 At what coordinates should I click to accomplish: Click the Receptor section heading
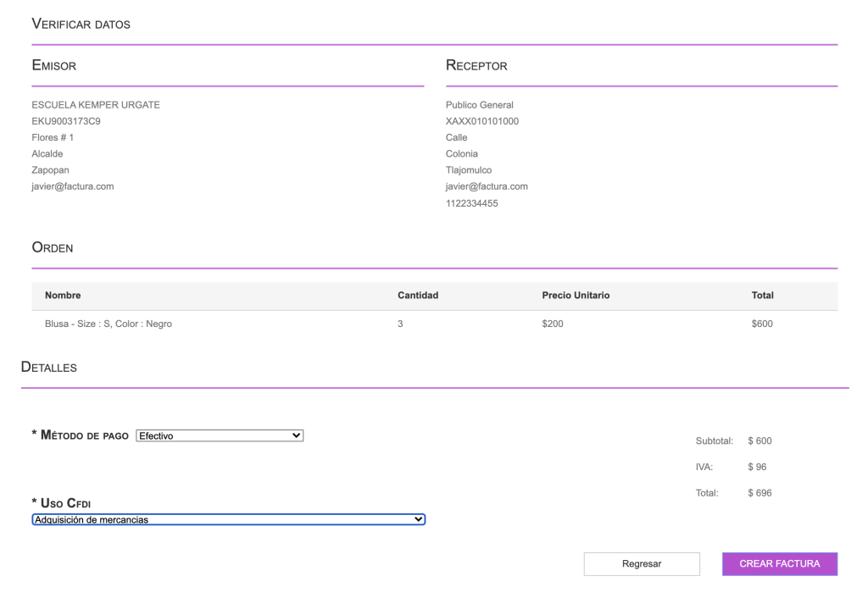pyautogui.click(x=476, y=65)
